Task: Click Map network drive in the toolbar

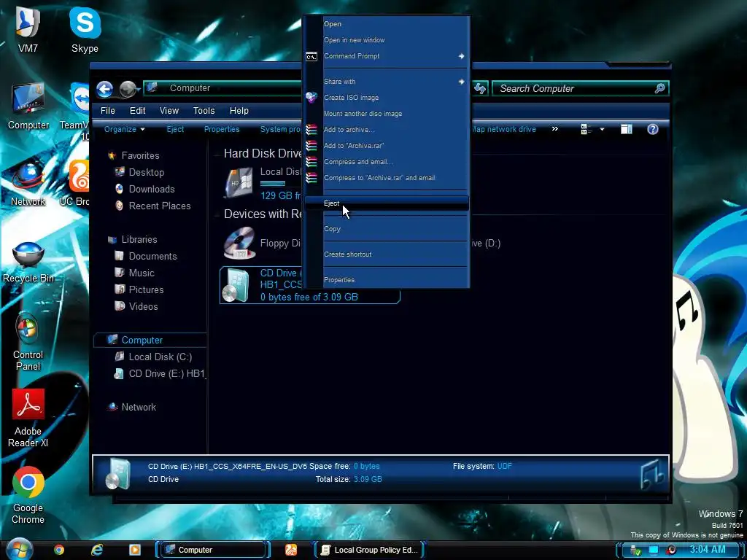Action: click(x=504, y=129)
